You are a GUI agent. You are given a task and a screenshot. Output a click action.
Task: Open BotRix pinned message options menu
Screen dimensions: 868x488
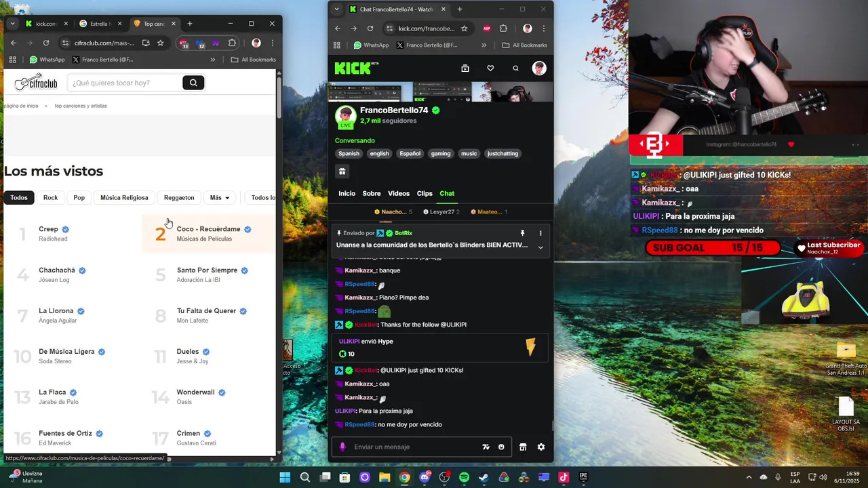(x=540, y=233)
